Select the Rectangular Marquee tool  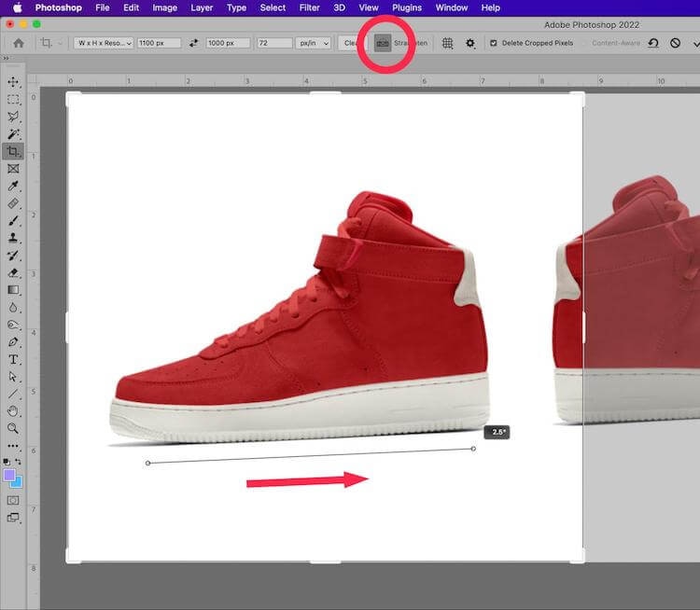tap(13, 100)
